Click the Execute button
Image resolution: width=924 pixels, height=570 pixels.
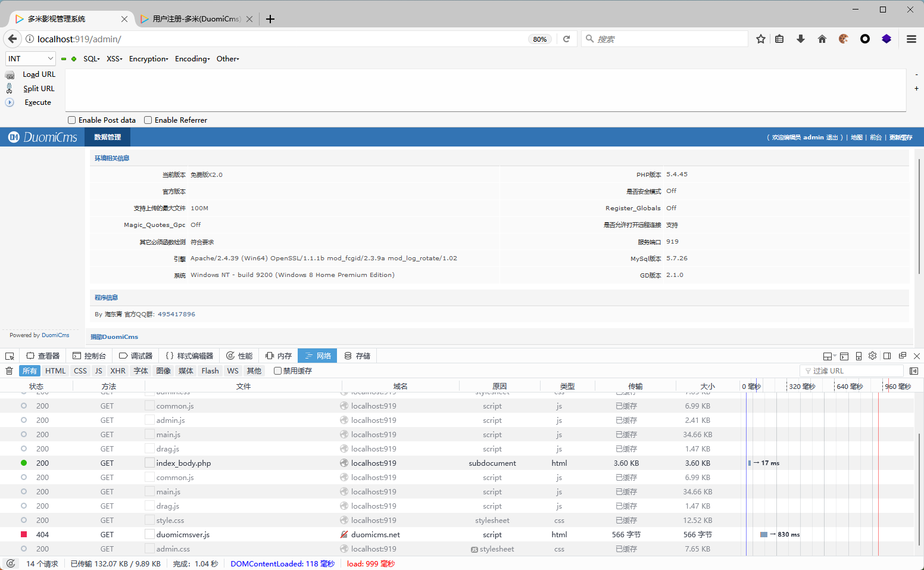point(38,102)
